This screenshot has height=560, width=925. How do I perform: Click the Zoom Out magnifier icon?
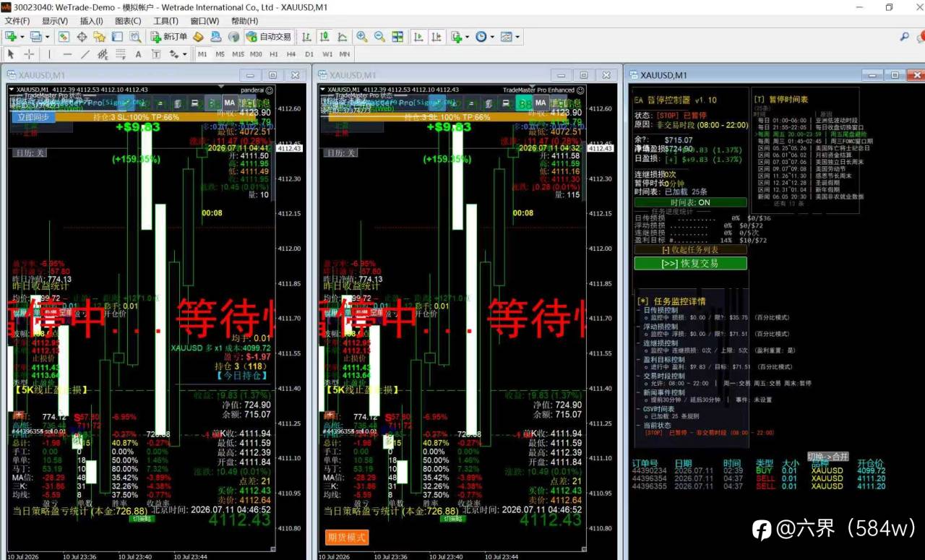[379, 37]
